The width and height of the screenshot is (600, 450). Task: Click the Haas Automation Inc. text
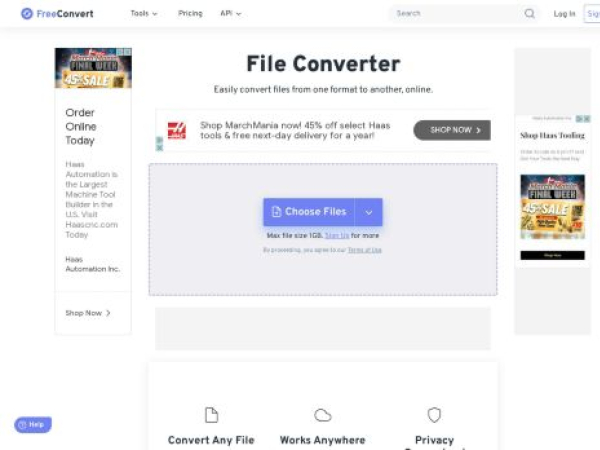point(92,264)
